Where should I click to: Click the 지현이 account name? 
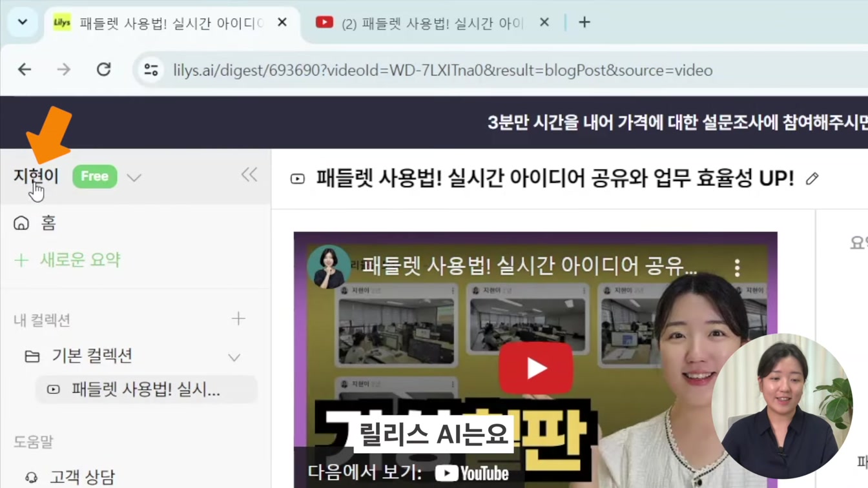(36, 177)
